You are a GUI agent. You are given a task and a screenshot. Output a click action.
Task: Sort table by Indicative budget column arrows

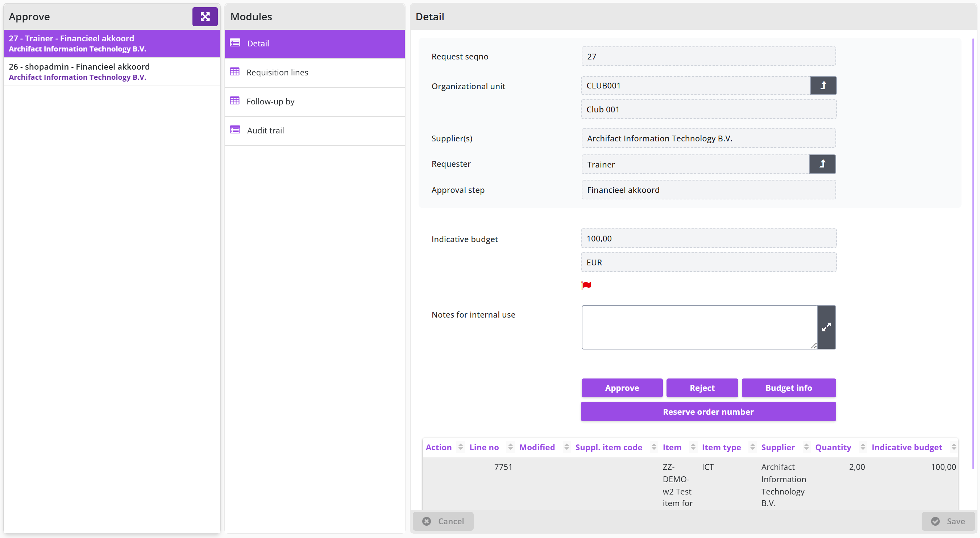(x=954, y=447)
